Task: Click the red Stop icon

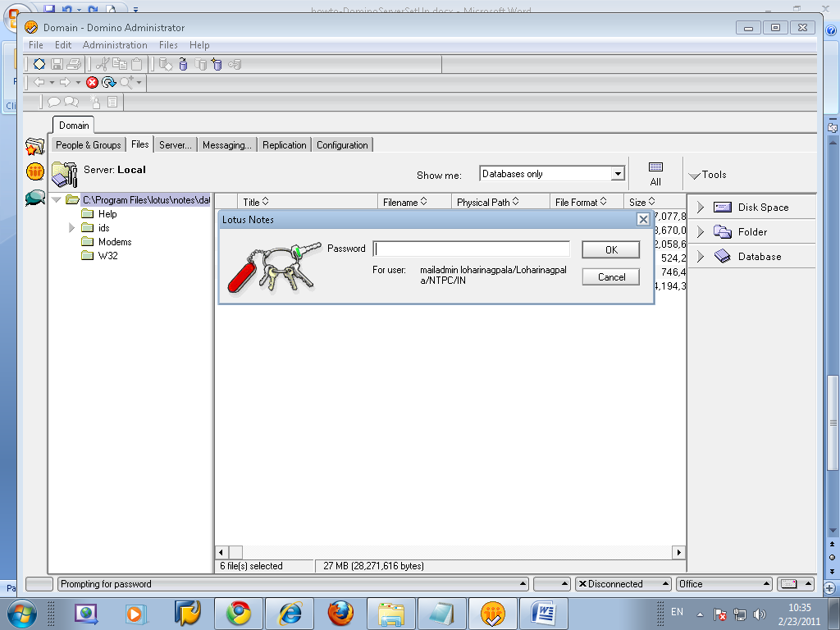Action: [x=92, y=82]
